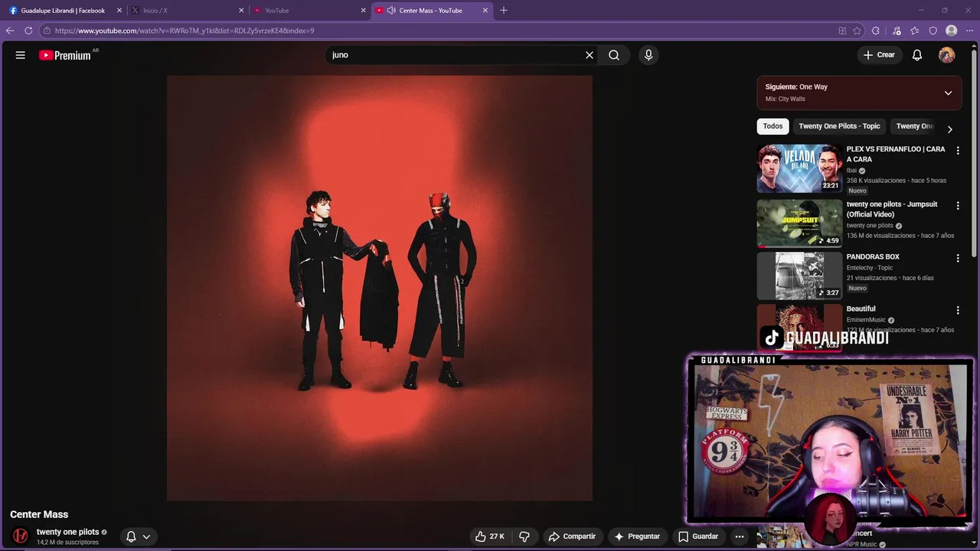
Task: Open the browser media control icon
Action: (897, 31)
